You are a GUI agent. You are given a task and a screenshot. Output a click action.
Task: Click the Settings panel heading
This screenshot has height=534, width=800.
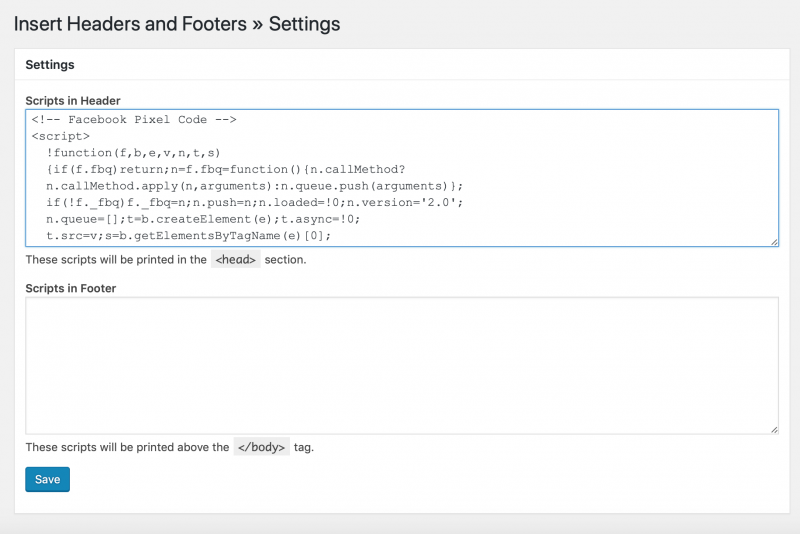point(50,65)
